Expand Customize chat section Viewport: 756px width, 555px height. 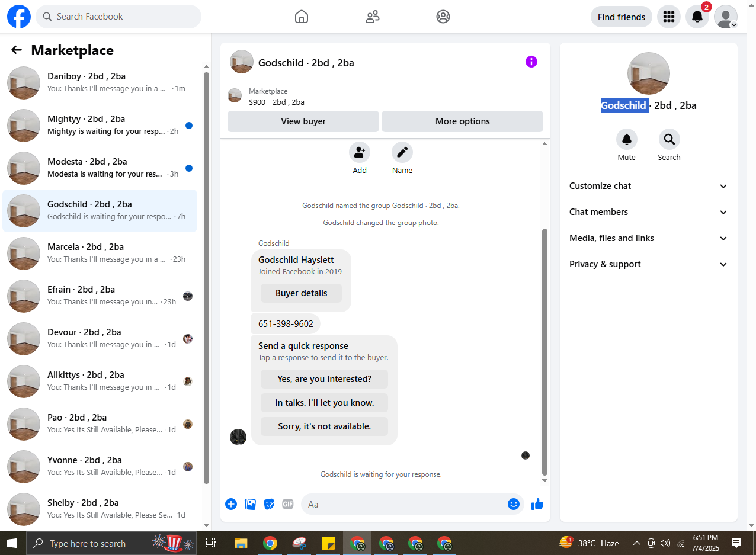(x=649, y=186)
